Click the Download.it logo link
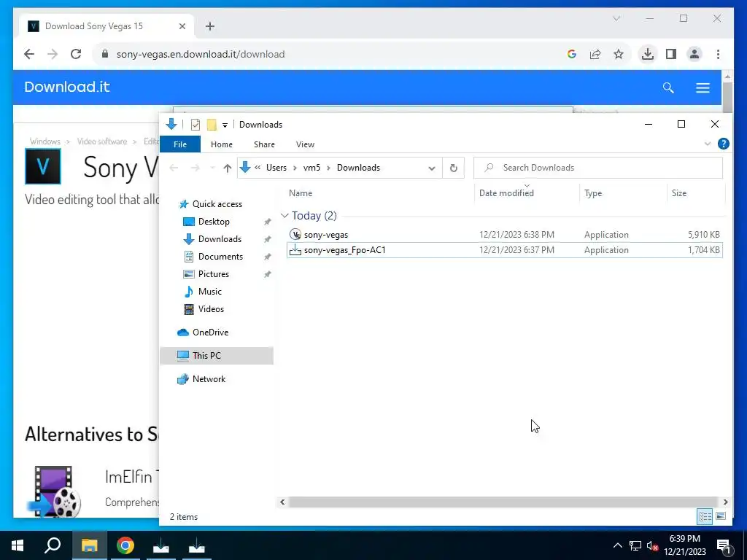Screen dimensions: 747x560 click(x=67, y=87)
